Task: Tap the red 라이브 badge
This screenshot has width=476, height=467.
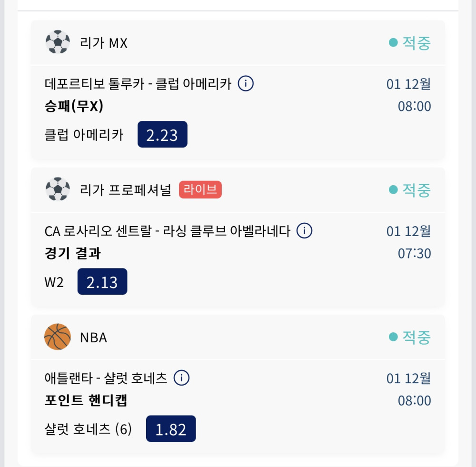Action: (200, 190)
